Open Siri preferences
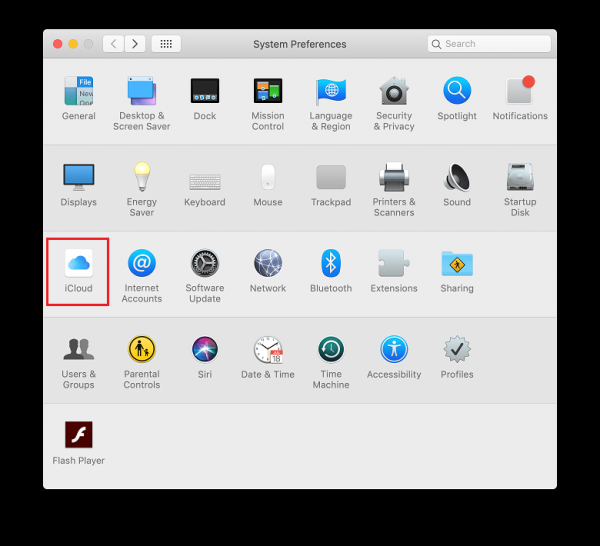 [x=204, y=350]
